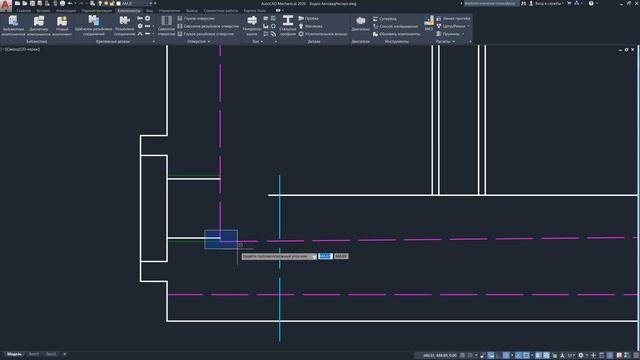The width and height of the screenshot is (640, 360).
Task: Click the Суперред tool
Action: coord(384,19)
